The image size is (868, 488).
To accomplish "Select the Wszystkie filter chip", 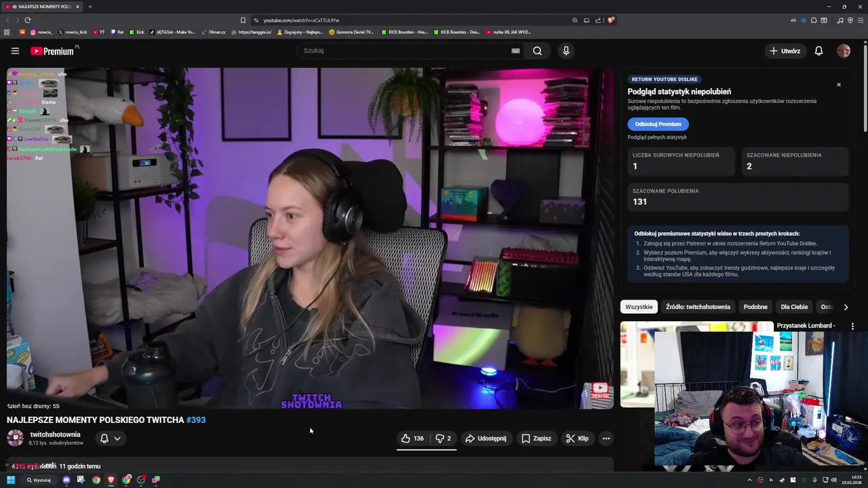I will tap(639, 307).
